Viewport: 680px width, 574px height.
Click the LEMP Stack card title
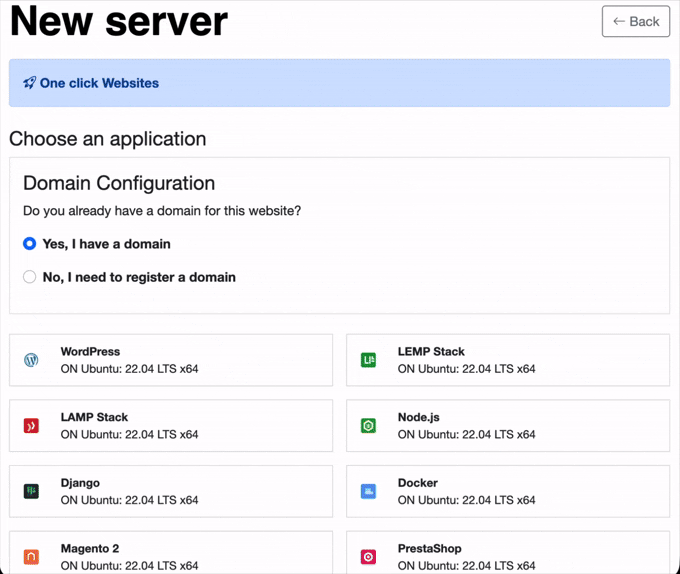click(x=431, y=352)
